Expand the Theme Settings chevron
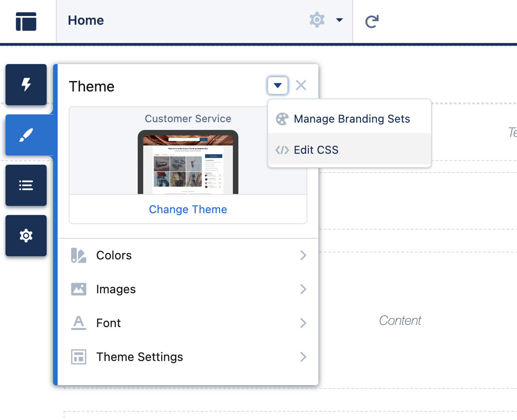 point(303,357)
